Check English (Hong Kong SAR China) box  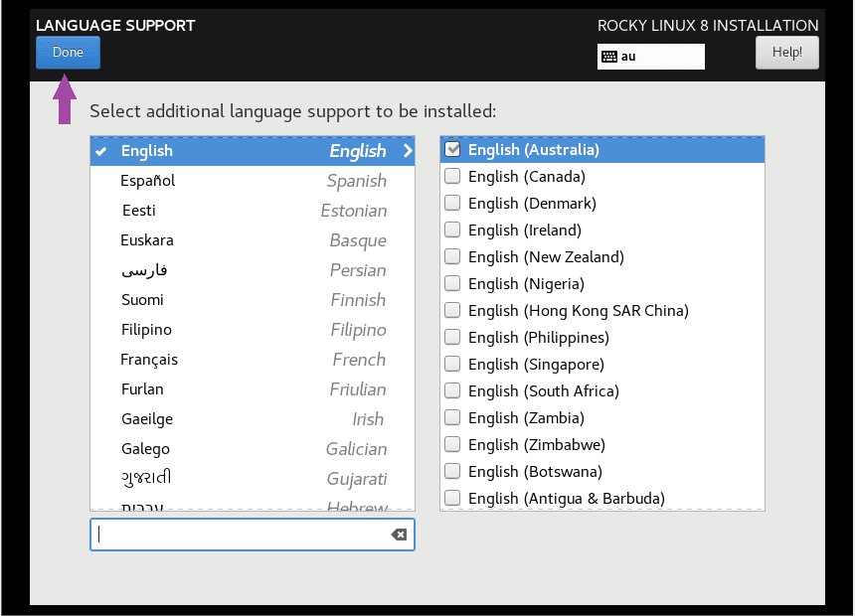452,310
